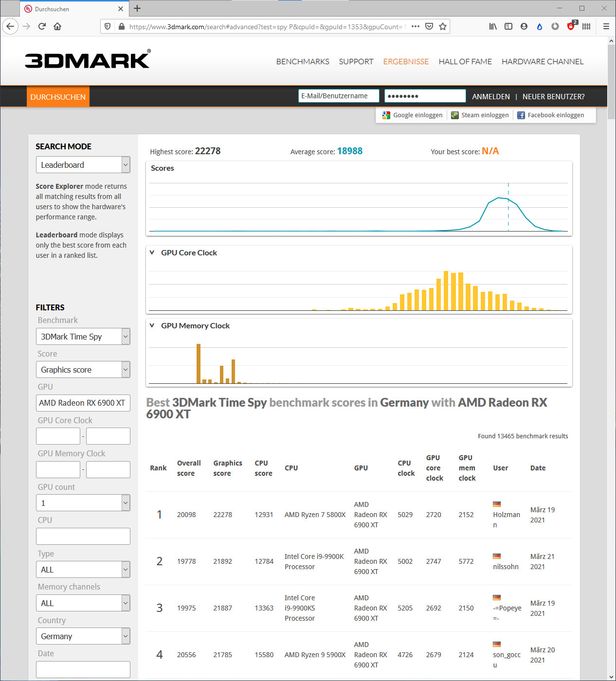Collapse the GPU Core Clock chart
Screen dimensions: 616x681
click(152, 252)
